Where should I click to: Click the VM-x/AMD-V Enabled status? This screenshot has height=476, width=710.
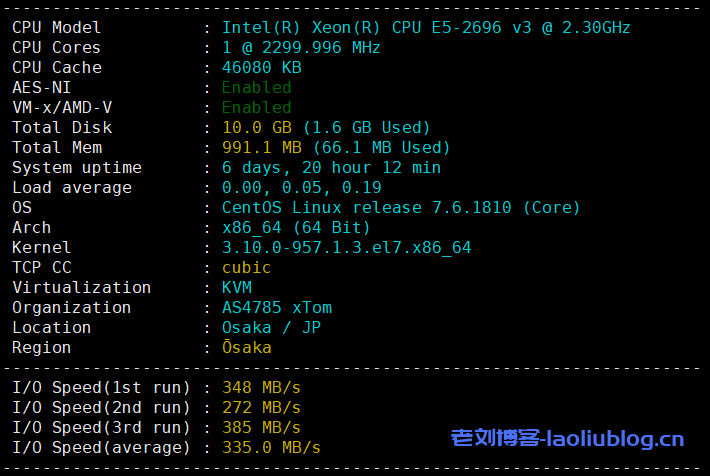pyautogui.click(x=256, y=107)
